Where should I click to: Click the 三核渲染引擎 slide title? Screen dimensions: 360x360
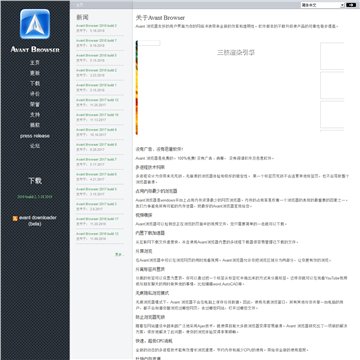(x=236, y=52)
